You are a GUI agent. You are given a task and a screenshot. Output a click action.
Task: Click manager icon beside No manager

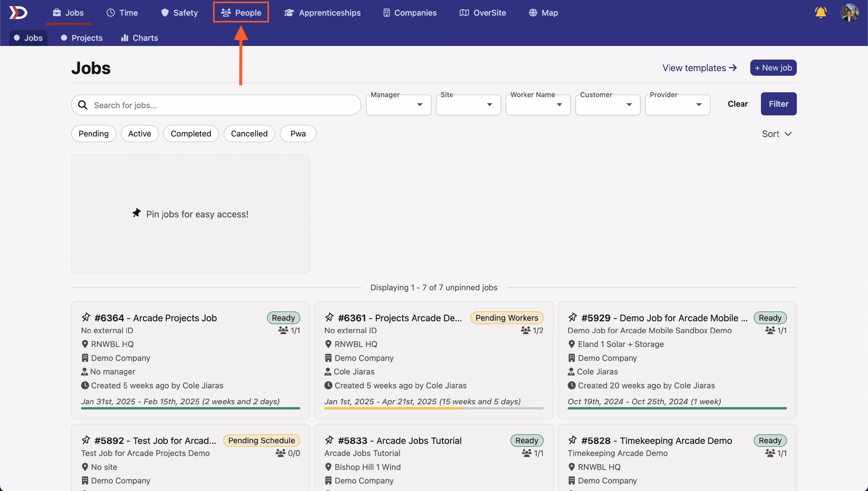coord(84,371)
